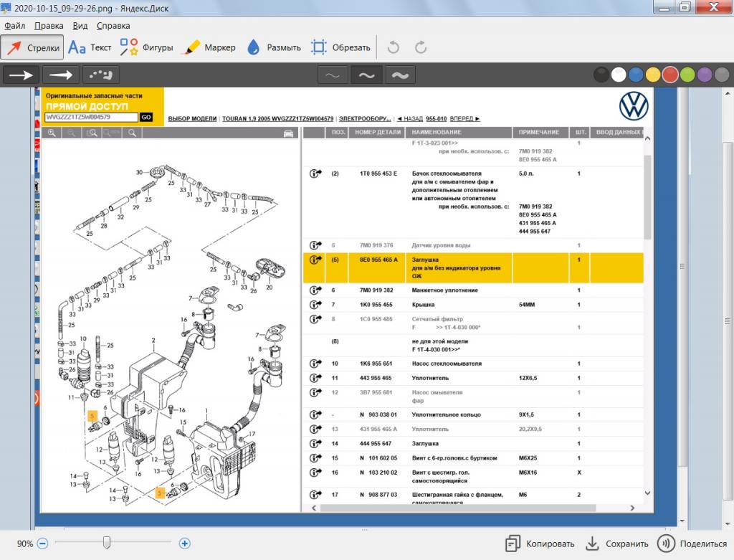Open the ЭЛЕКТРООБОРУ... breadcrumb link

tap(365, 119)
